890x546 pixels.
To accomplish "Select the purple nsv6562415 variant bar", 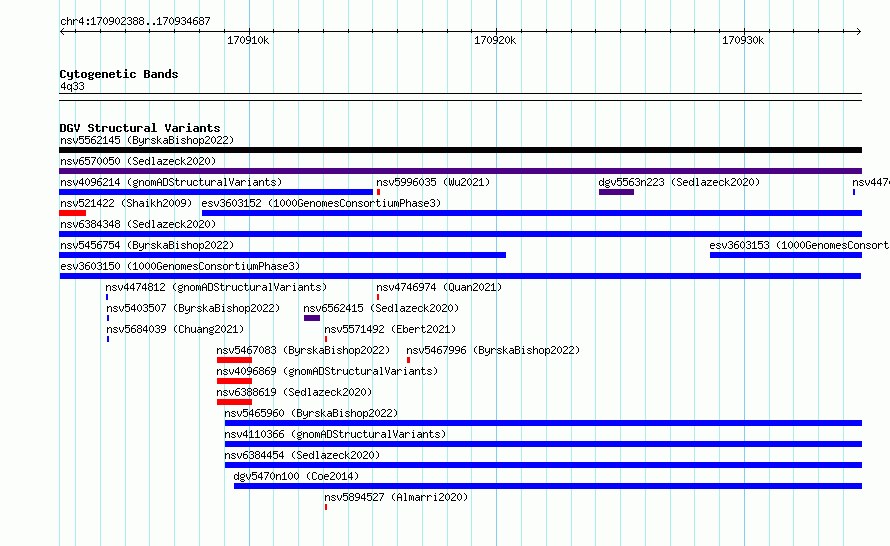I will (312, 318).
